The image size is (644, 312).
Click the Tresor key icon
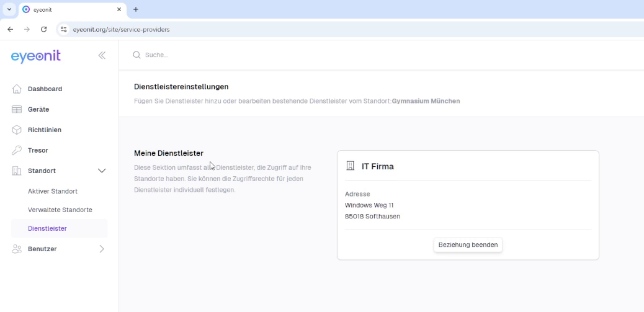(17, 150)
